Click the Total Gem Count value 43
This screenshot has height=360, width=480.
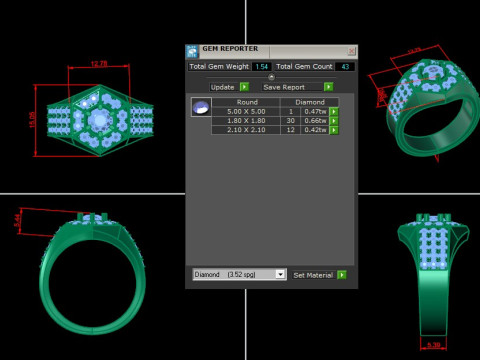coord(345,67)
